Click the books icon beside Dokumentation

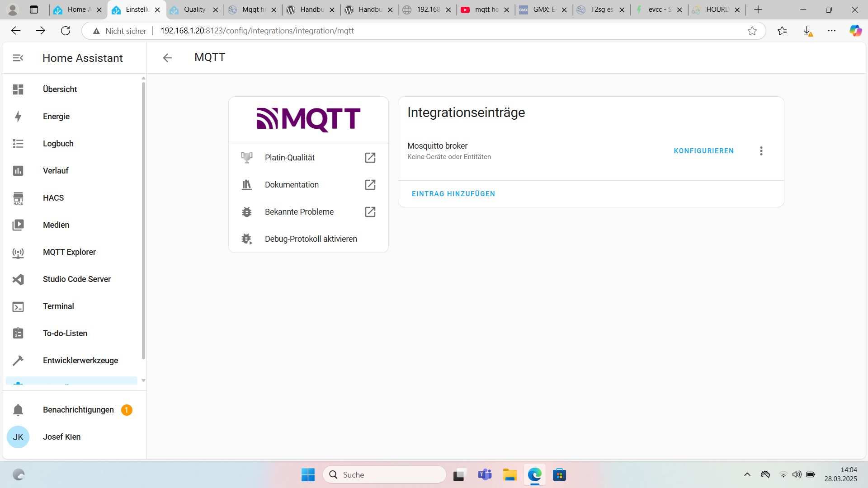click(247, 185)
